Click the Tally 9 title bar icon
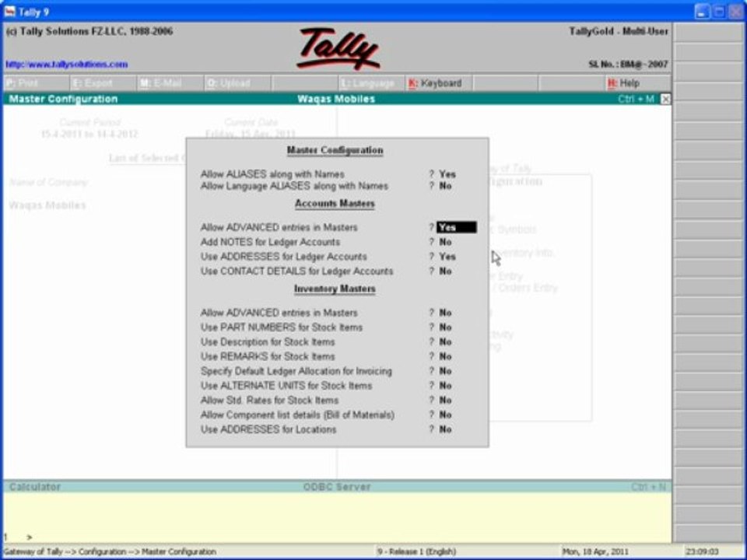Viewport: 747px width, 560px height. click(9, 11)
